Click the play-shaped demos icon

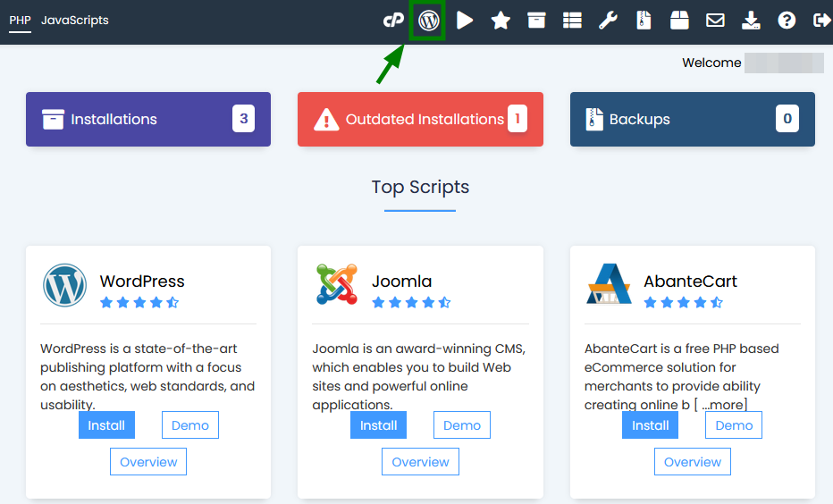pos(465,21)
